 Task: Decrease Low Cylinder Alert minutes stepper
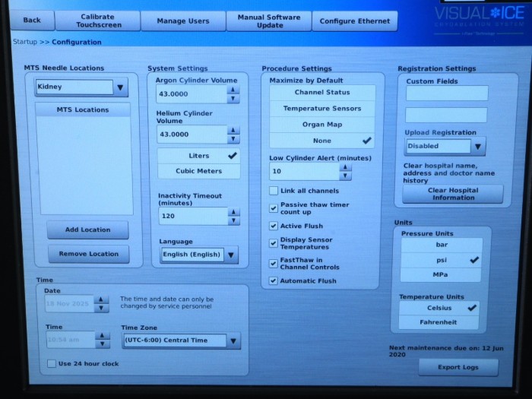pyautogui.click(x=346, y=176)
